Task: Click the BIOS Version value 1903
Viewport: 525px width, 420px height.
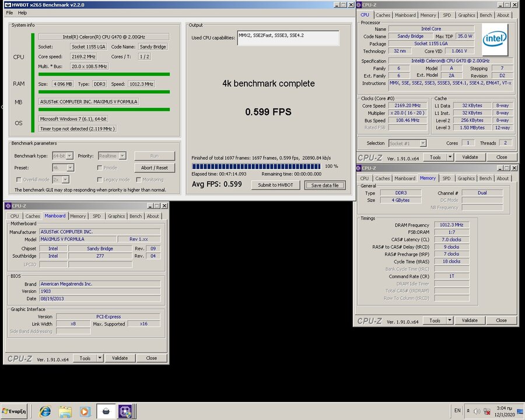Action: 100,291
